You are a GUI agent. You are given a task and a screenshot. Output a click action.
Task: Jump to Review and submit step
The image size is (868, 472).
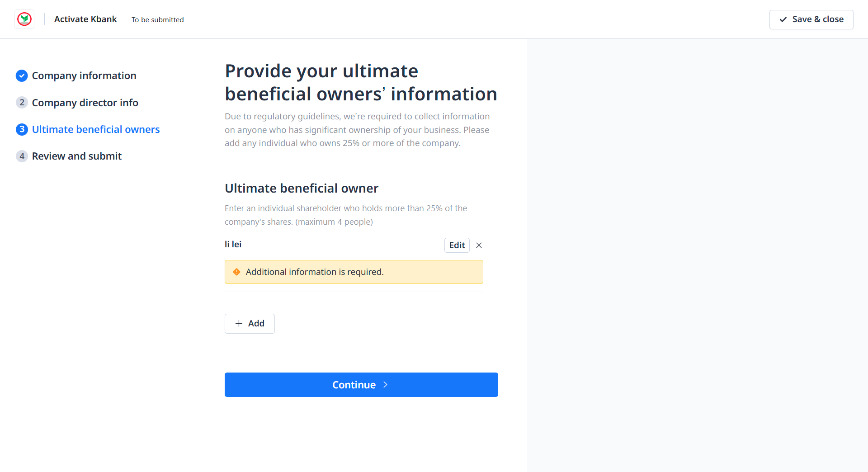76,156
